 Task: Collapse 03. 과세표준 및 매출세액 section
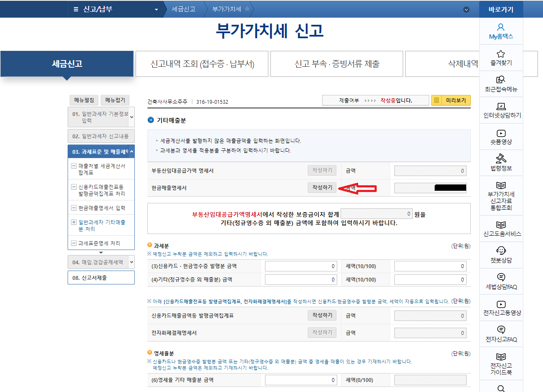point(131,152)
